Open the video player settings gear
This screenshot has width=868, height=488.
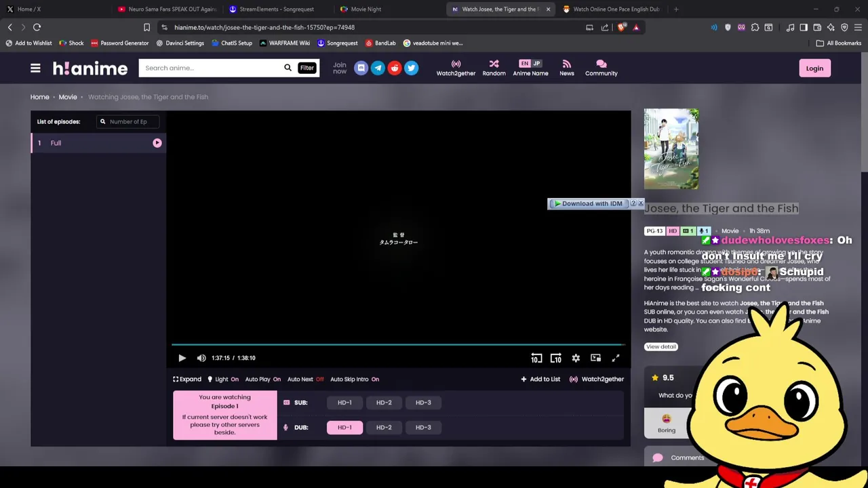(576, 358)
